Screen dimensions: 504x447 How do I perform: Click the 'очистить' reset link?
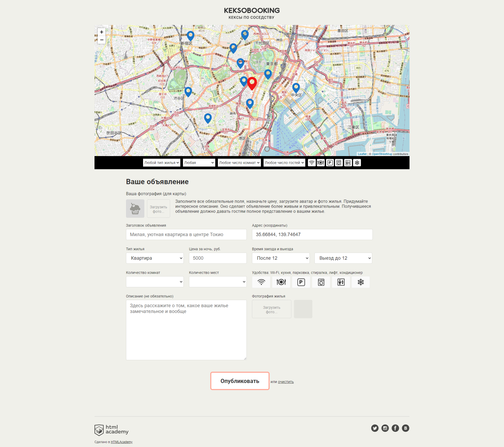(x=286, y=382)
